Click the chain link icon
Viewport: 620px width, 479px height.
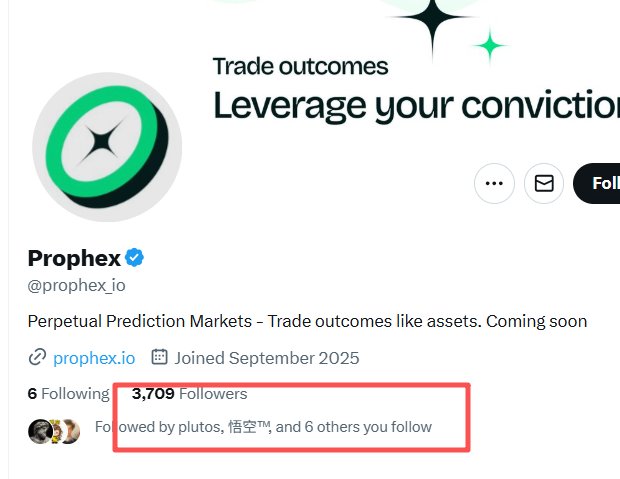(37, 357)
